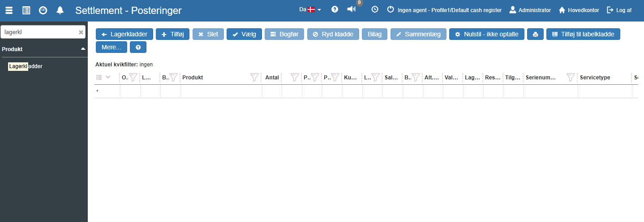644x222 pixels.
Task: Click the Tilføj button
Action: coord(173,34)
